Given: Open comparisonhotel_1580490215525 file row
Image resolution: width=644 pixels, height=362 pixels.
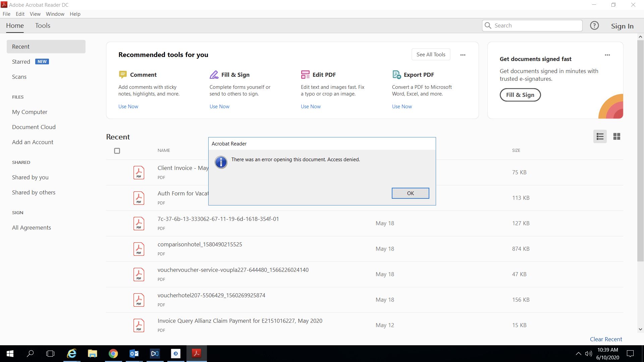Looking at the screenshot, I should pyautogui.click(x=365, y=249).
